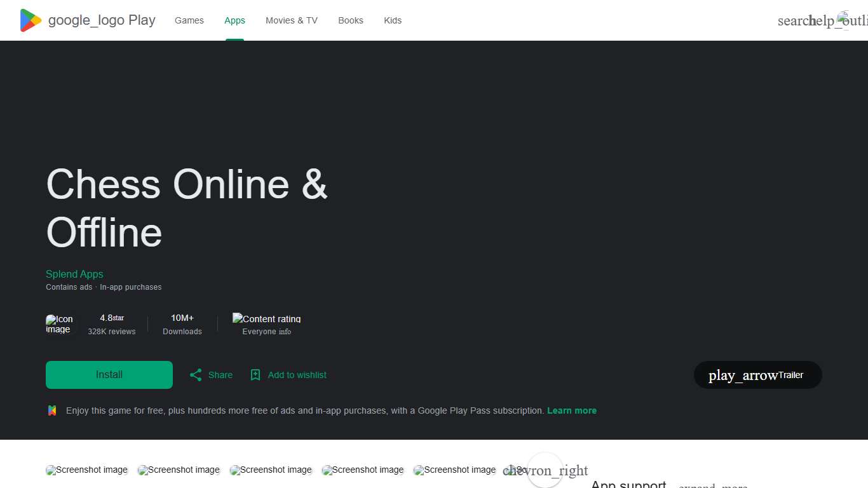The image size is (868, 488).
Task: Select the Chess Online & Offline app icon
Action: 60,324
